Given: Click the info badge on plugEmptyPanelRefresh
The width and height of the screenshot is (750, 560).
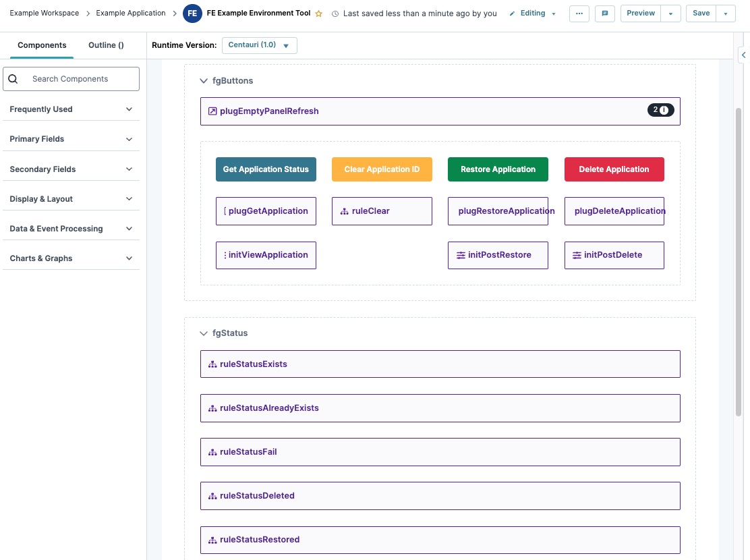Looking at the screenshot, I should (660, 110).
